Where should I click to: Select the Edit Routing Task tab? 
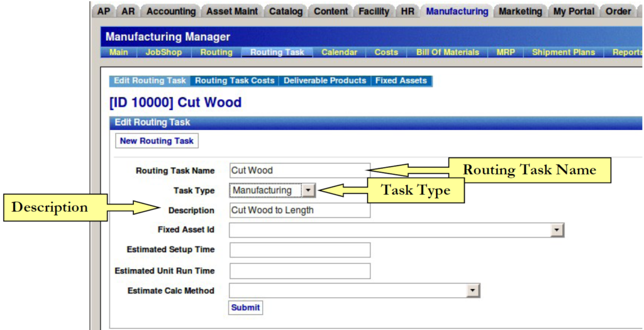click(x=150, y=81)
